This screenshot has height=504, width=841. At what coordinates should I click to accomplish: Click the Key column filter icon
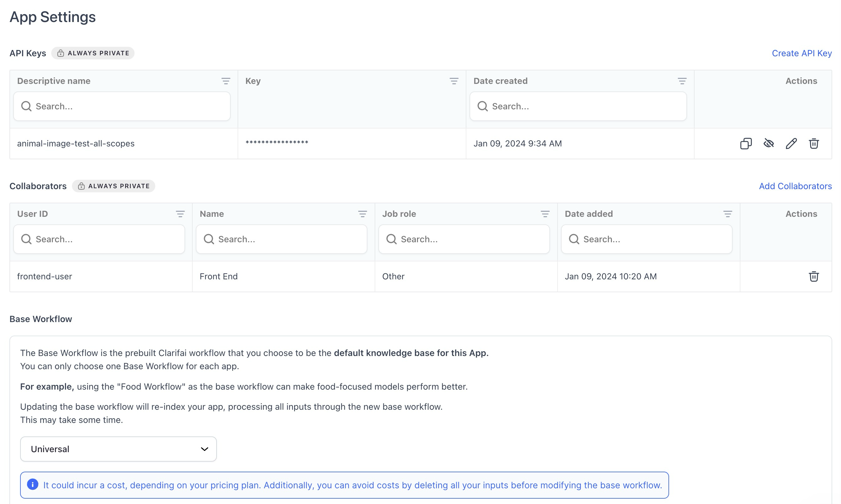point(454,81)
